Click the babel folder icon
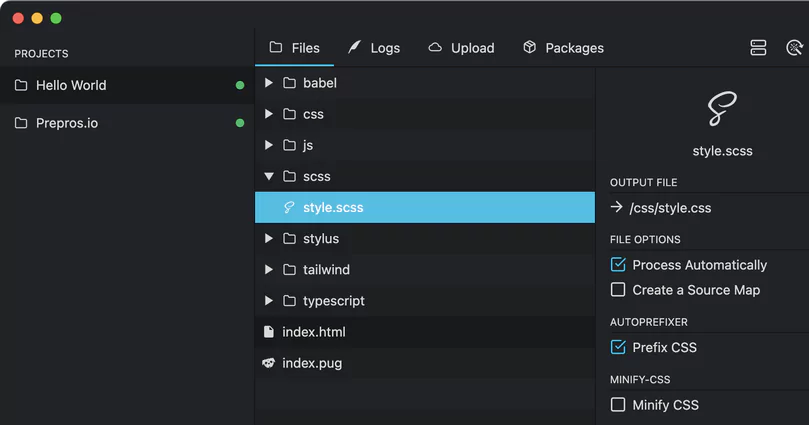The height and width of the screenshot is (425, 809). point(289,83)
